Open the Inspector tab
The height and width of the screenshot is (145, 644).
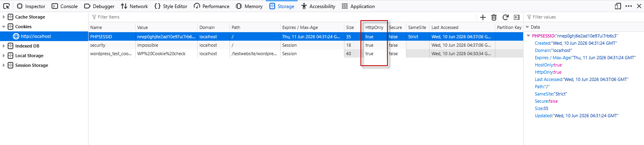[x=31, y=6]
